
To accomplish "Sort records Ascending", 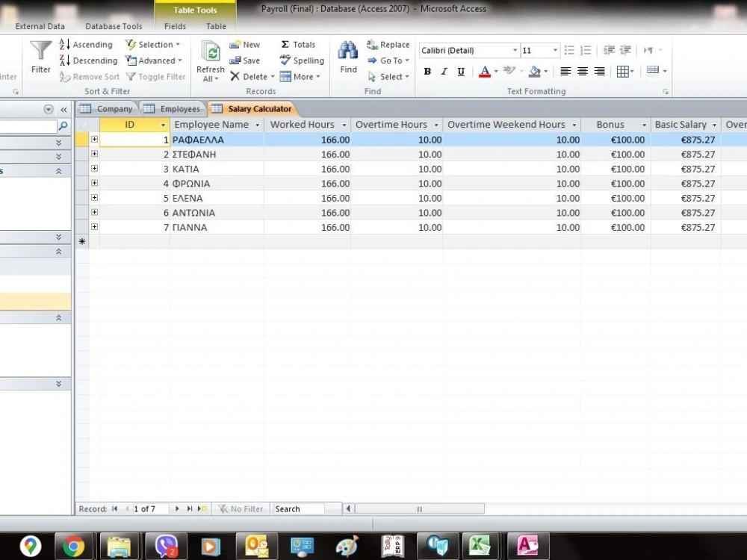I will point(86,44).
